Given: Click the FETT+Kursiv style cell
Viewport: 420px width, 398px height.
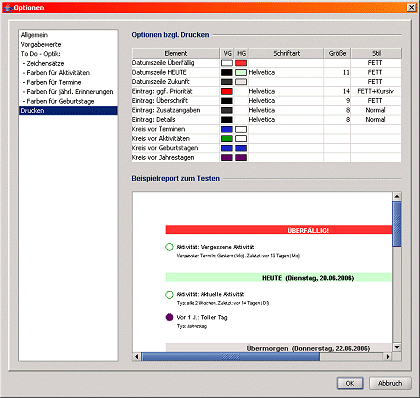Looking at the screenshot, I should point(376,91).
